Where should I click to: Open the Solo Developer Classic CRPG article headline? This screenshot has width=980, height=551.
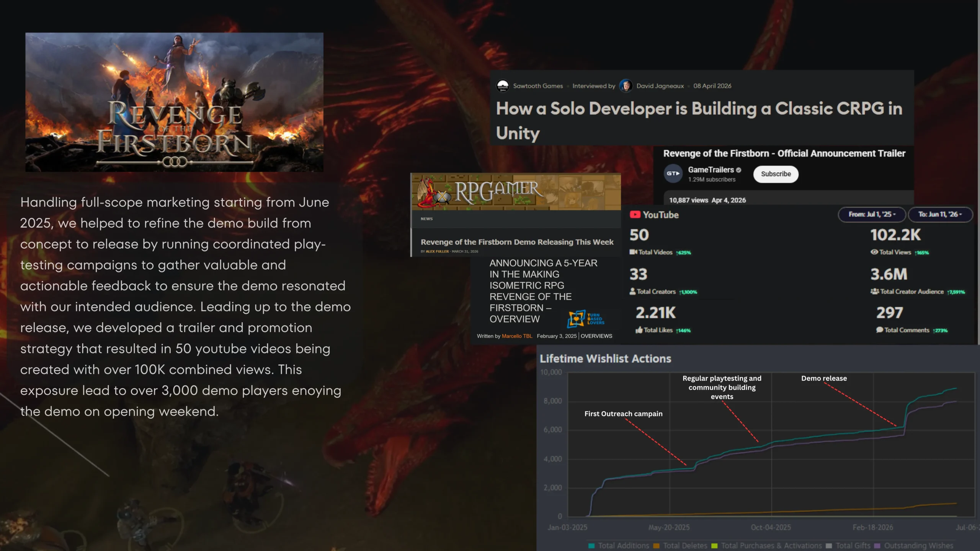(x=699, y=121)
